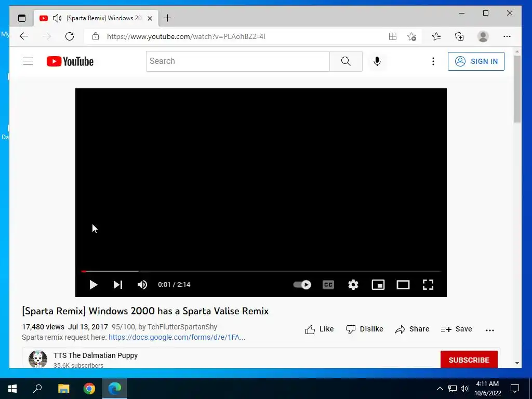Switch to theater mode
The image size is (532, 399).
tap(403, 285)
